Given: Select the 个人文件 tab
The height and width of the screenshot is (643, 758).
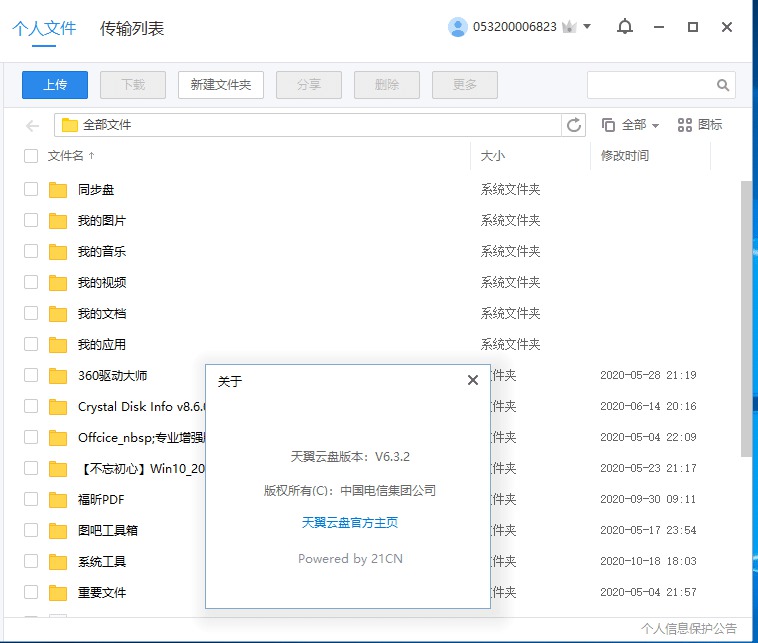Looking at the screenshot, I should pyautogui.click(x=44, y=28).
